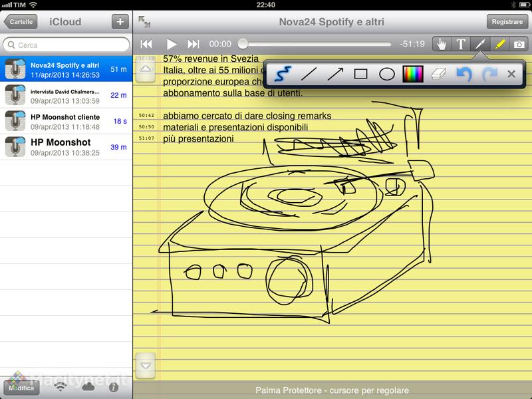Viewport: 532px width, 399px height.
Task: Select the straight line drawing tool
Action: pyautogui.click(x=309, y=74)
